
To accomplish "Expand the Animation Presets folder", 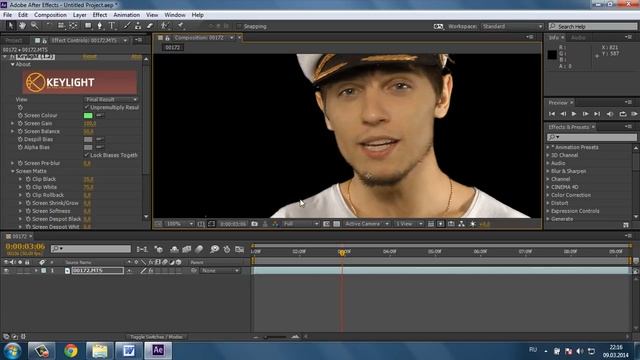I will click(548, 147).
